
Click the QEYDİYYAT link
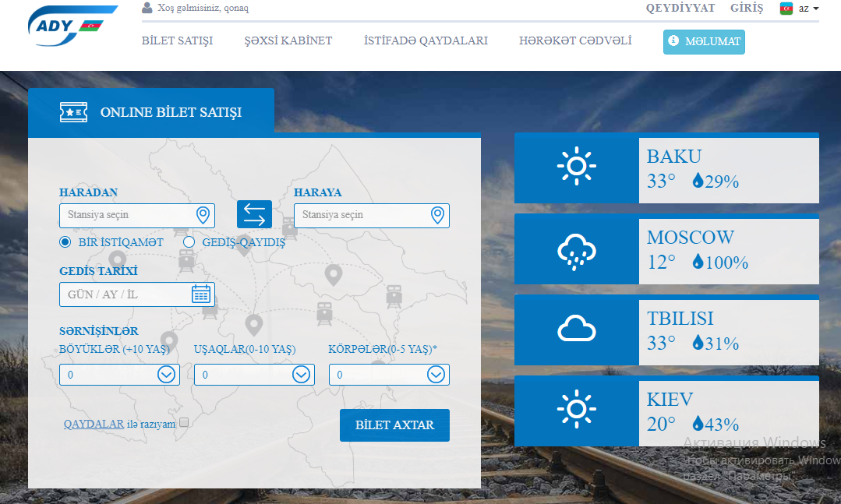(x=680, y=9)
